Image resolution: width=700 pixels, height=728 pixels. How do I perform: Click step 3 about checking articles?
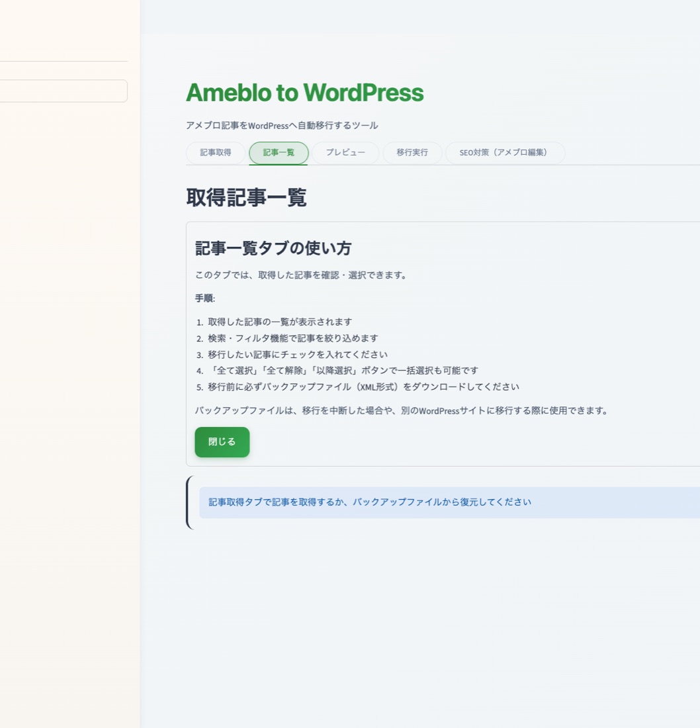pos(297,355)
